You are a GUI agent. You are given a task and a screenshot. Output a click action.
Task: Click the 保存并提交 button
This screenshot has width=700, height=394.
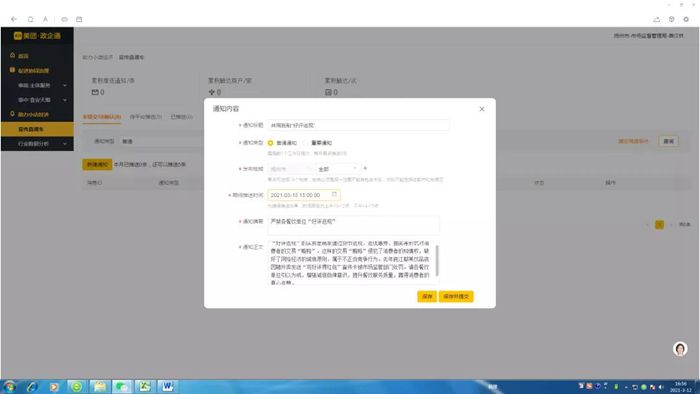(456, 296)
